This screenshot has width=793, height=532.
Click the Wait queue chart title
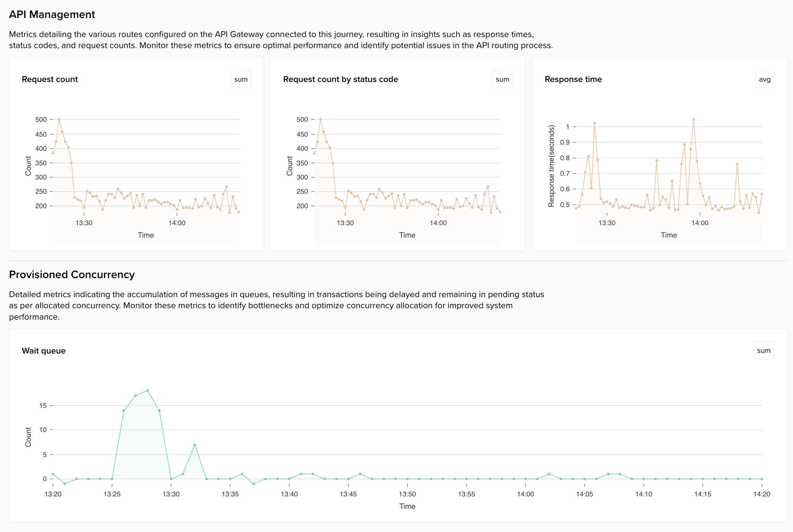pyautogui.click(x=44, y=351)
